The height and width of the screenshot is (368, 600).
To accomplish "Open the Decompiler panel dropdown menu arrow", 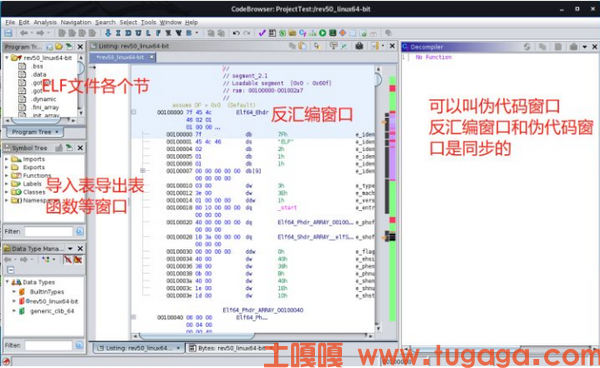I will 585,47.
